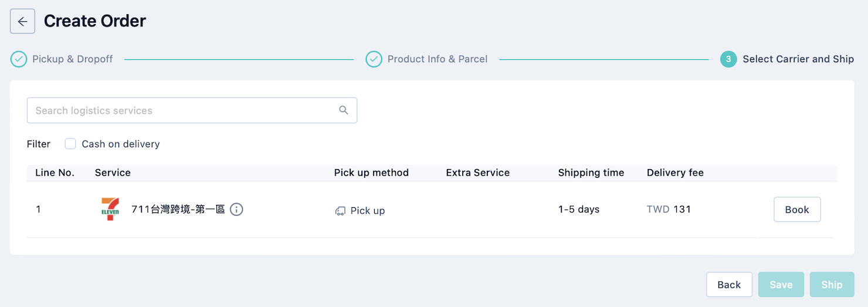Click the step 3 circle indicator
The height and width of the screenshot is (307, 868).
(728, 59)
